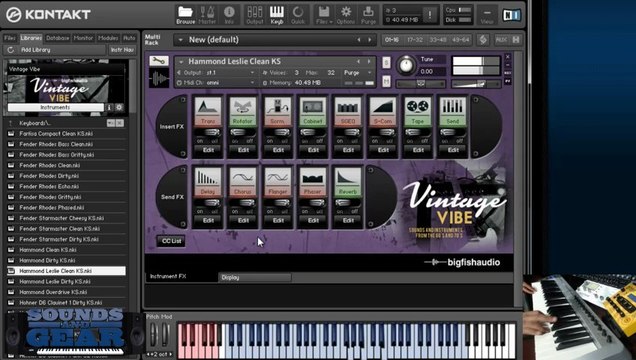
Task: Open the instrument Purge dropdown
Action: (x=358, y=73)
